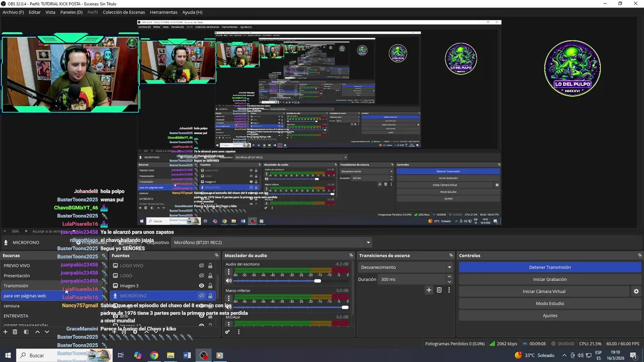Viewport: 644px width, 362px height.
Task: Open the Paneles menu
Action: pos(71,12)
